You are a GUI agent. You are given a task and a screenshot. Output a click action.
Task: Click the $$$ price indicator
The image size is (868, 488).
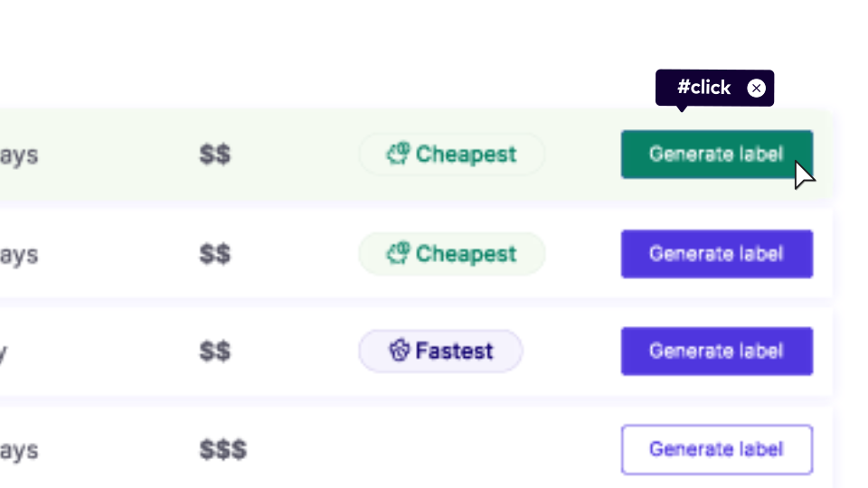click(222, 449)
